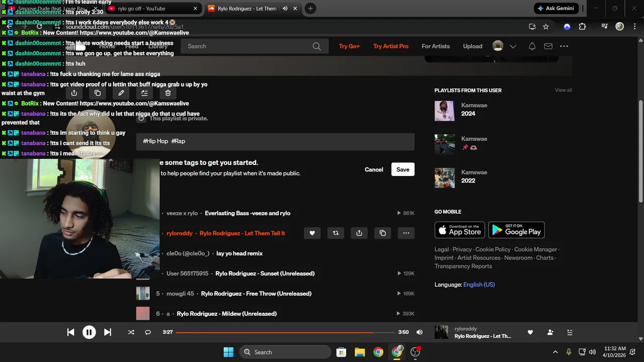644x362 pixels.
Task: Edit the playlist with pencil icon
Action: 121,93
